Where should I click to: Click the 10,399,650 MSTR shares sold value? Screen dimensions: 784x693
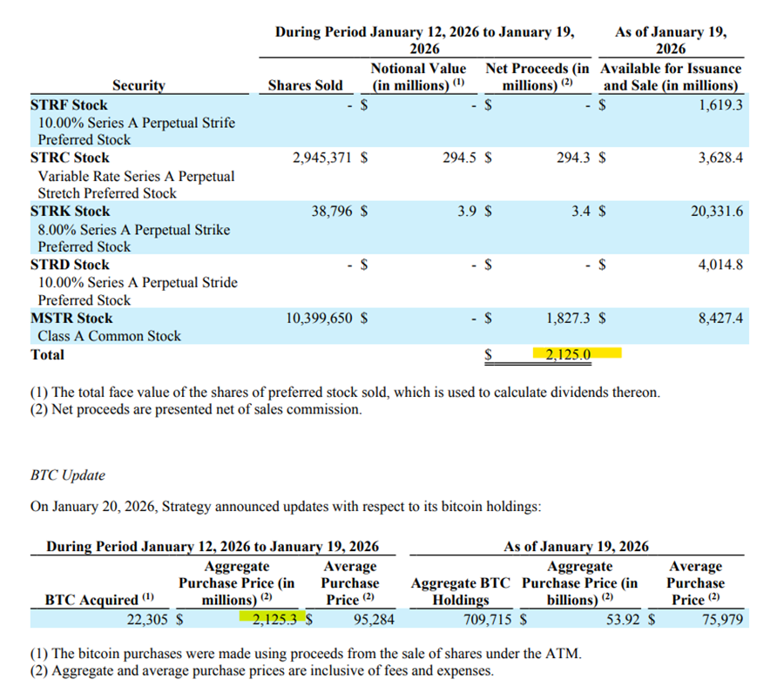click(x=319, y=319)
